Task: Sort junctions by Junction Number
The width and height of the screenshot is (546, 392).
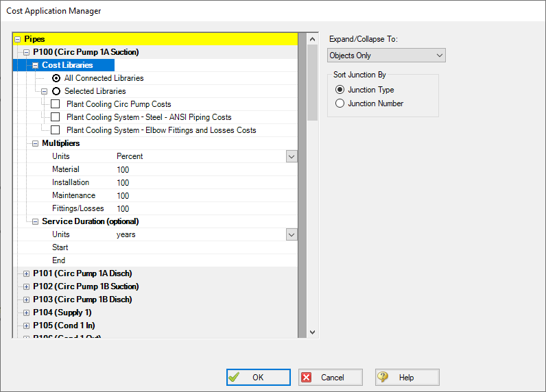Action: tap(340, 103)
